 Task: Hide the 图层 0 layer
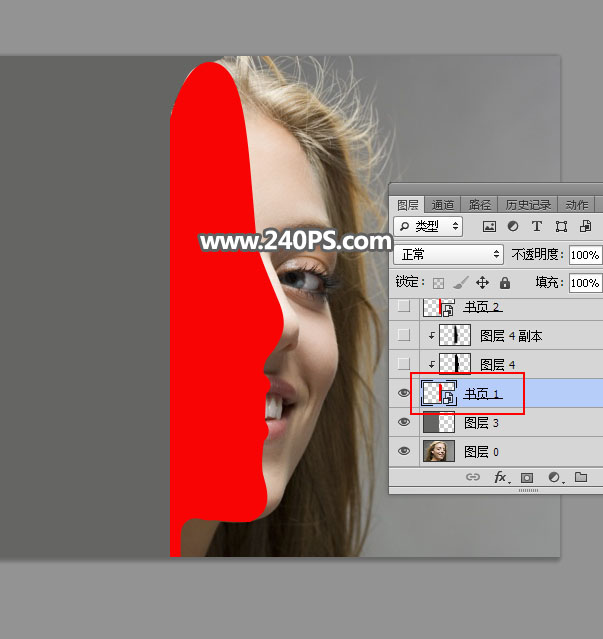pos(404,451)
